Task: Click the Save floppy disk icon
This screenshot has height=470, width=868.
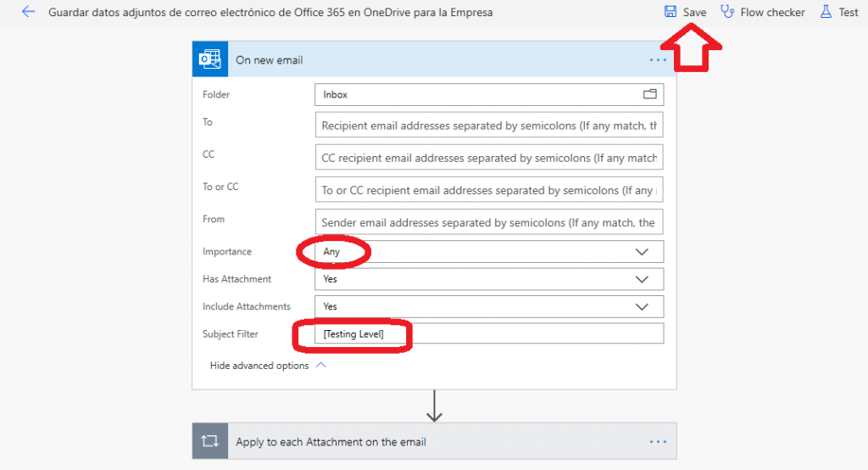Action: (x=670, y=12)
